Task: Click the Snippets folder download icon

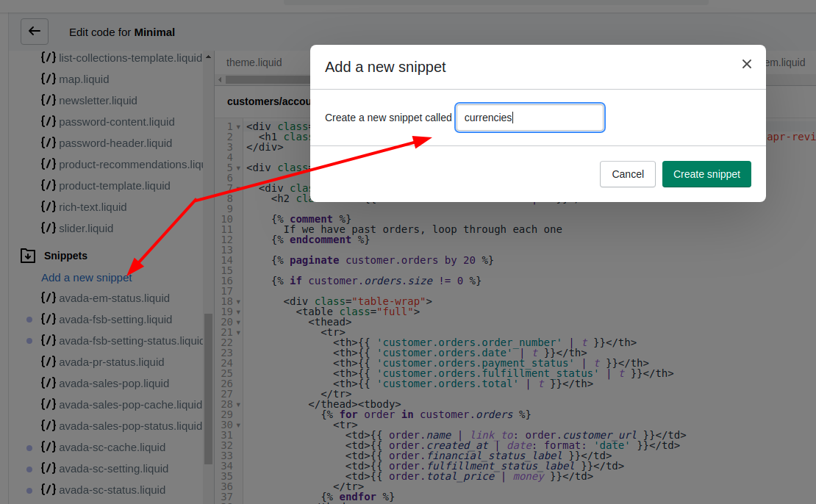Action: (27, 256)
